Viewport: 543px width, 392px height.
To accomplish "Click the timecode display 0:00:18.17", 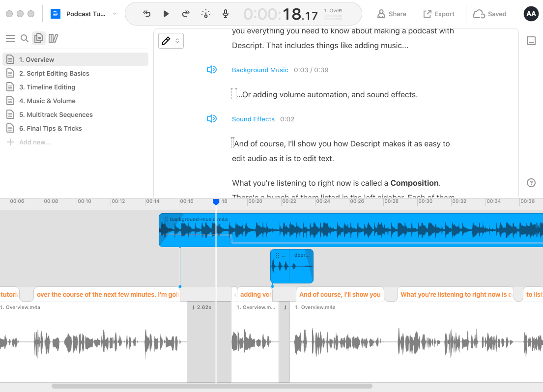I will [x=281, y=14].
